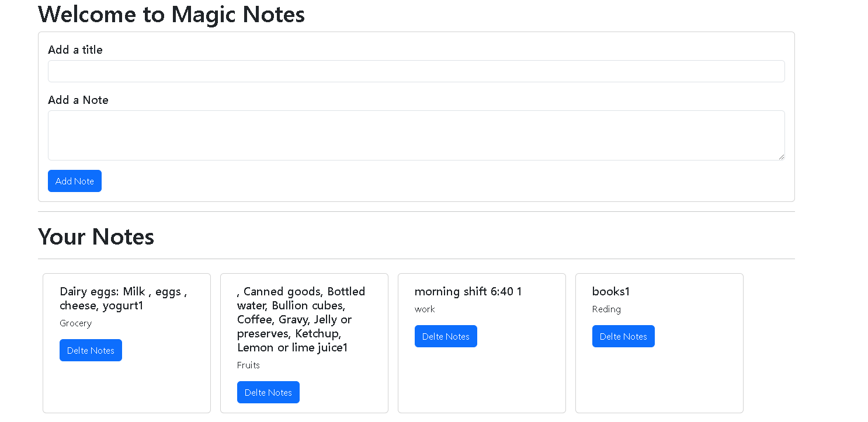Delete the books1 Reding note
The height and width of the screenshot is (422, 868).
point(623,336)
